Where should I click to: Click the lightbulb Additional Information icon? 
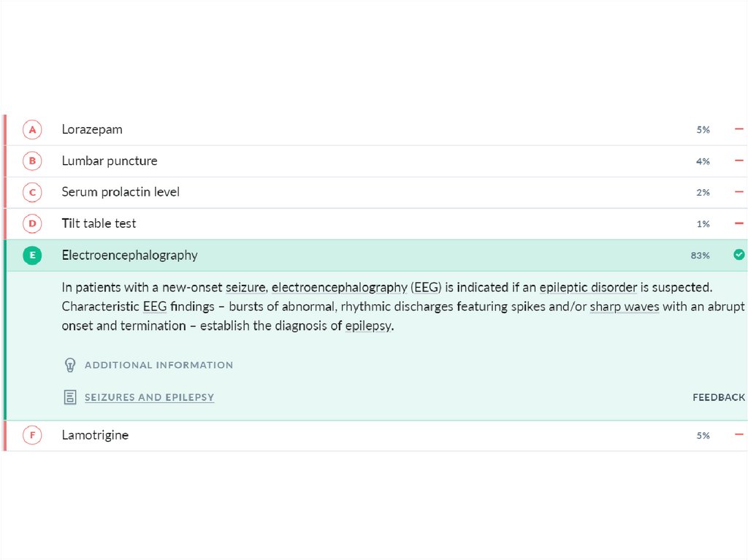pos(70,365)
